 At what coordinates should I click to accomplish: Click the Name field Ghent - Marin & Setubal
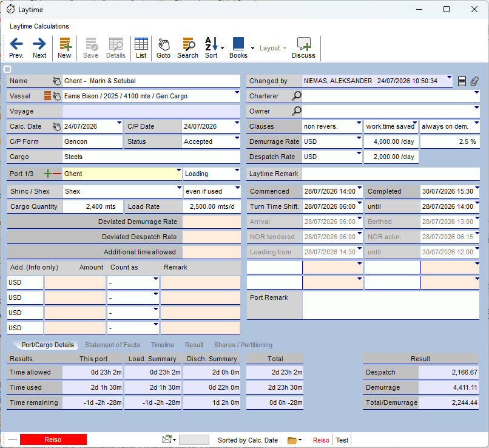(151, 81)
